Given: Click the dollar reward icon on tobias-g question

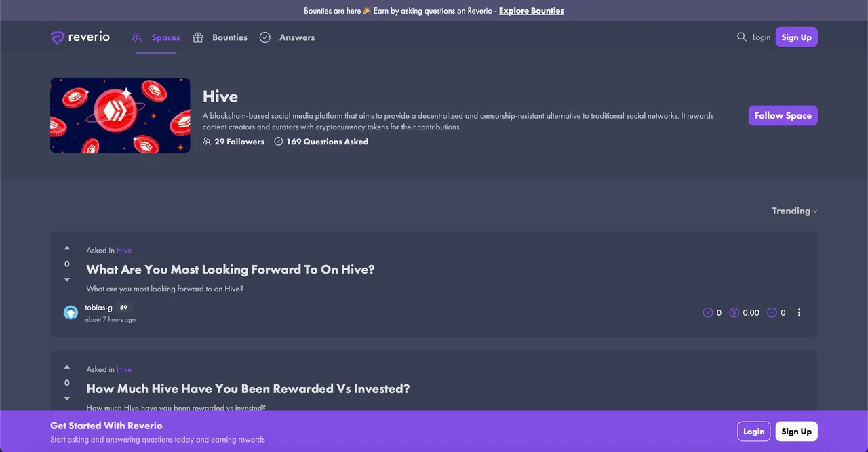Looking at the screenshot, I should click(x=734, y=312).
